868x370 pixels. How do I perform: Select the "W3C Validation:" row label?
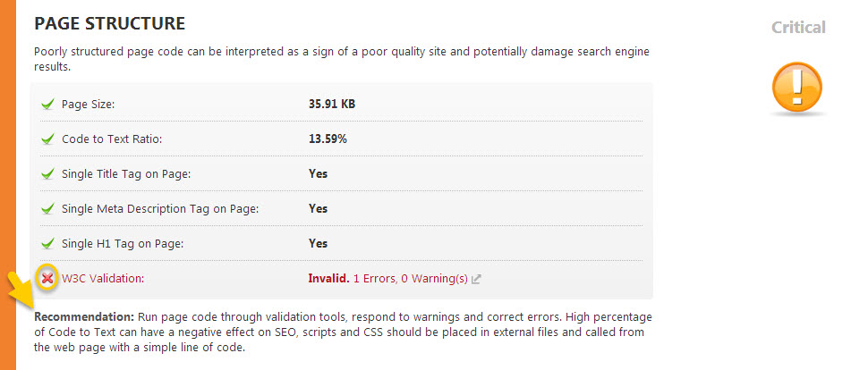(x=102, y=279)
